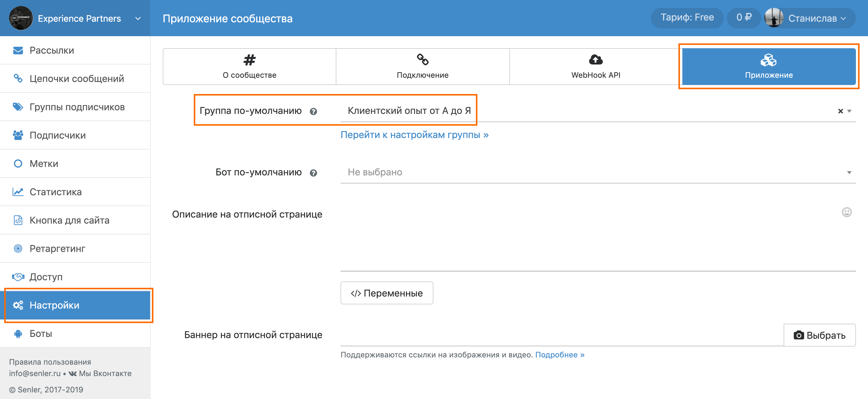Expand the Experience Partners community selector

138,19
